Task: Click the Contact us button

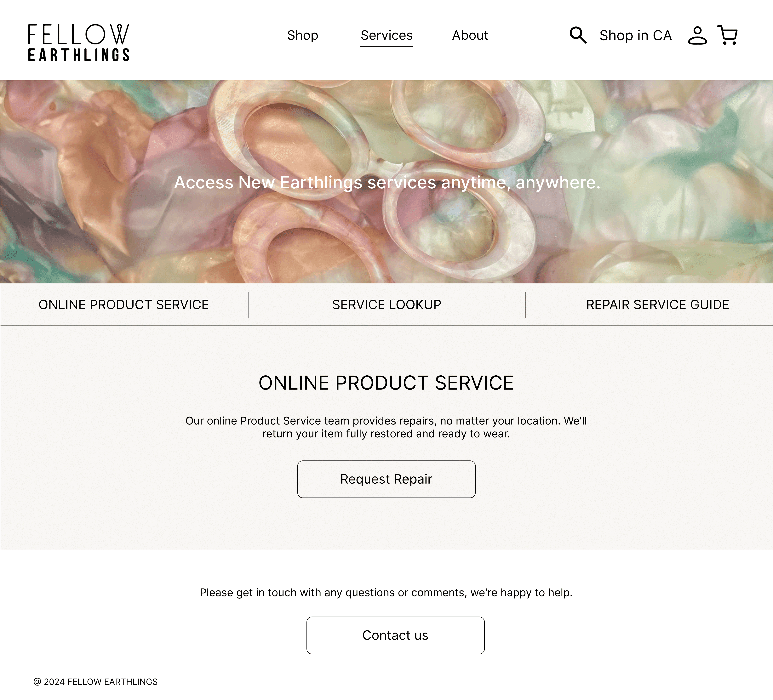Action: [x=395, y=635]
